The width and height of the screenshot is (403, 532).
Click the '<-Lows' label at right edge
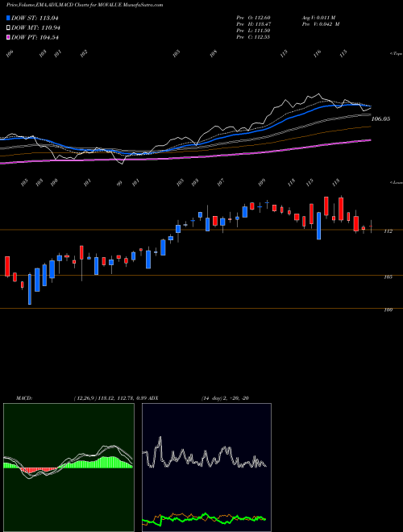(396, 182)
